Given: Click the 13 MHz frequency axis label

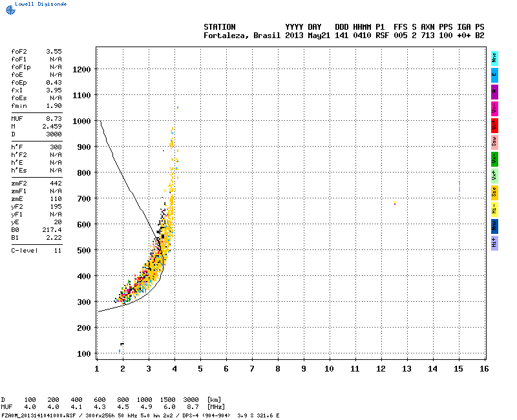Looking at the screenshot, I should (406, 369).
